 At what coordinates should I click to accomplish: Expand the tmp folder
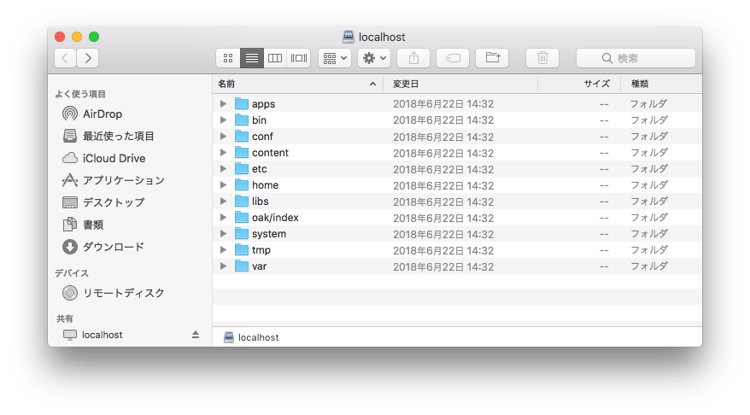click(223, 250)
